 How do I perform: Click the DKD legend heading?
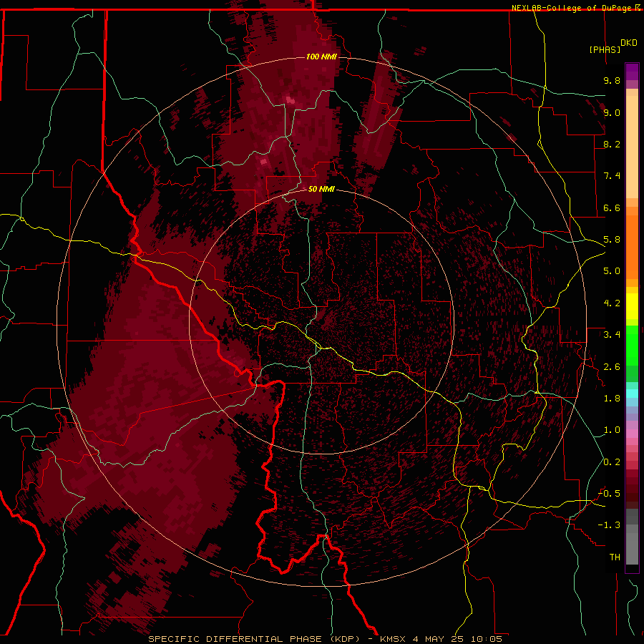[629, 43]
